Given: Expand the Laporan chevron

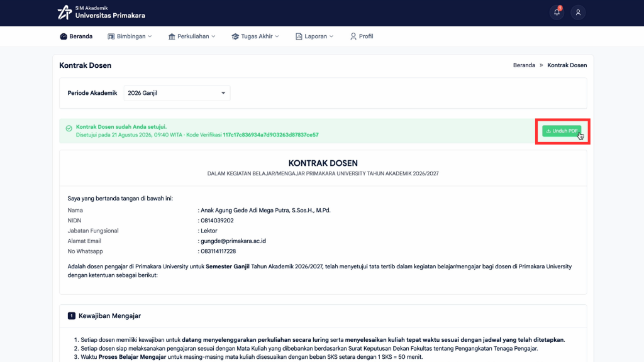Looking at the screenshot, I should tap(331, 36).
